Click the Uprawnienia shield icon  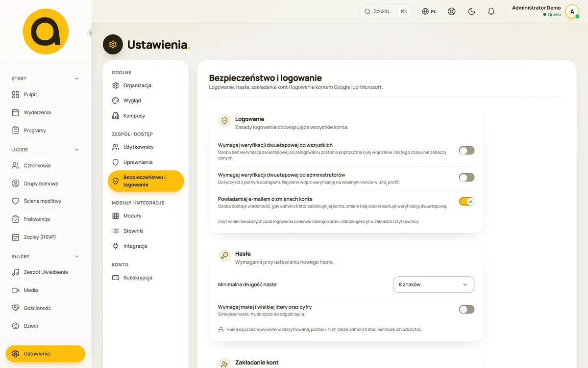click(x=116, y=162)
